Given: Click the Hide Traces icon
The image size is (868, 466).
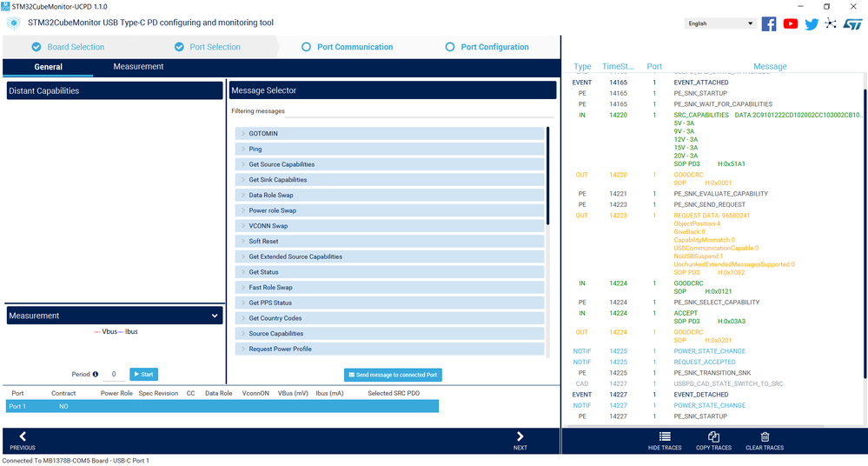Looking at the screenshot, I should 665,436.
